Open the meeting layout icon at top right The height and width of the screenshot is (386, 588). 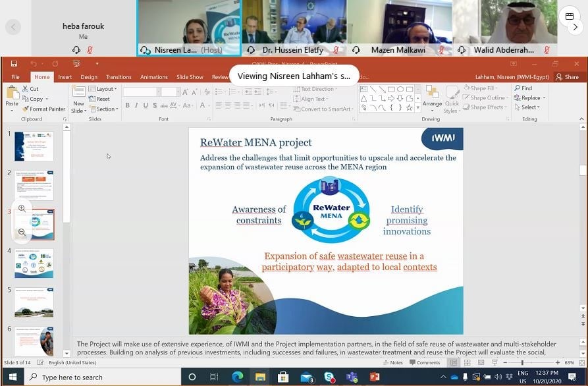[x=570, y=16]
